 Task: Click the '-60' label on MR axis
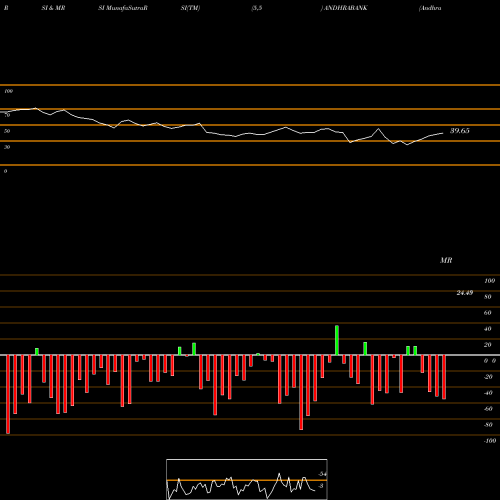488,409
